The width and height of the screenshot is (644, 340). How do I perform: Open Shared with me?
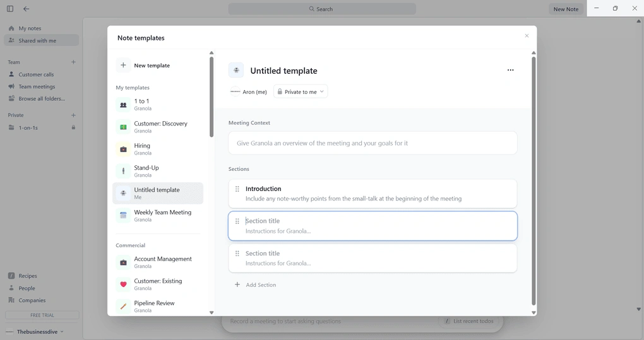click(41, 40)
